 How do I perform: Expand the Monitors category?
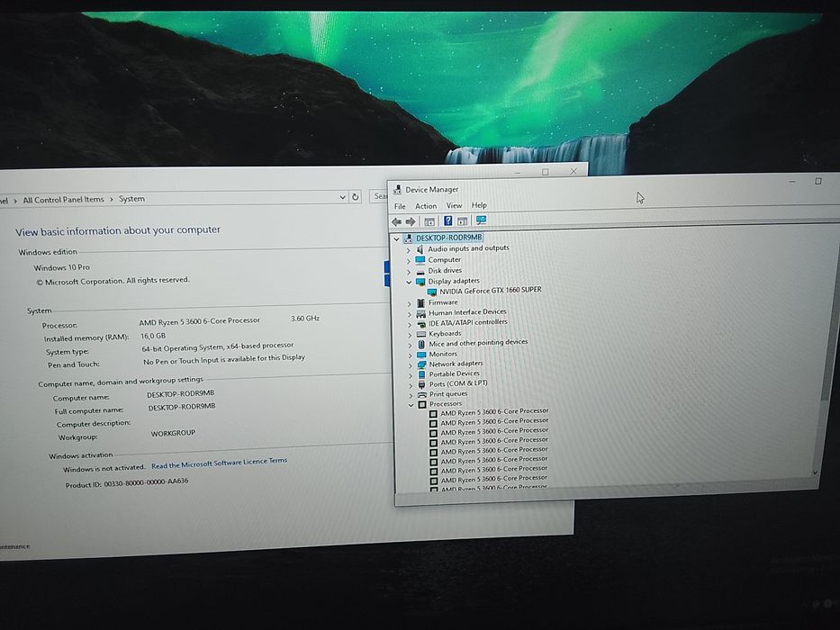click(411, 355)
